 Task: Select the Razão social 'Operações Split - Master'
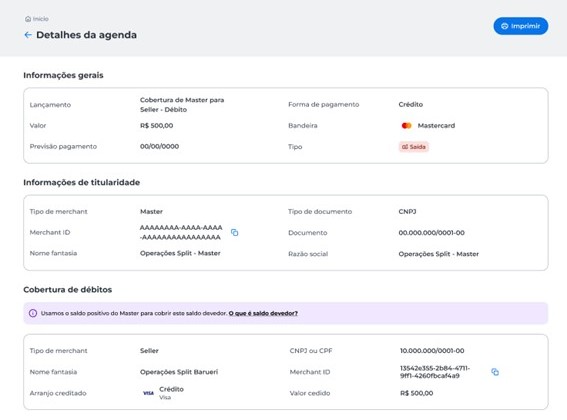[439, 254]
